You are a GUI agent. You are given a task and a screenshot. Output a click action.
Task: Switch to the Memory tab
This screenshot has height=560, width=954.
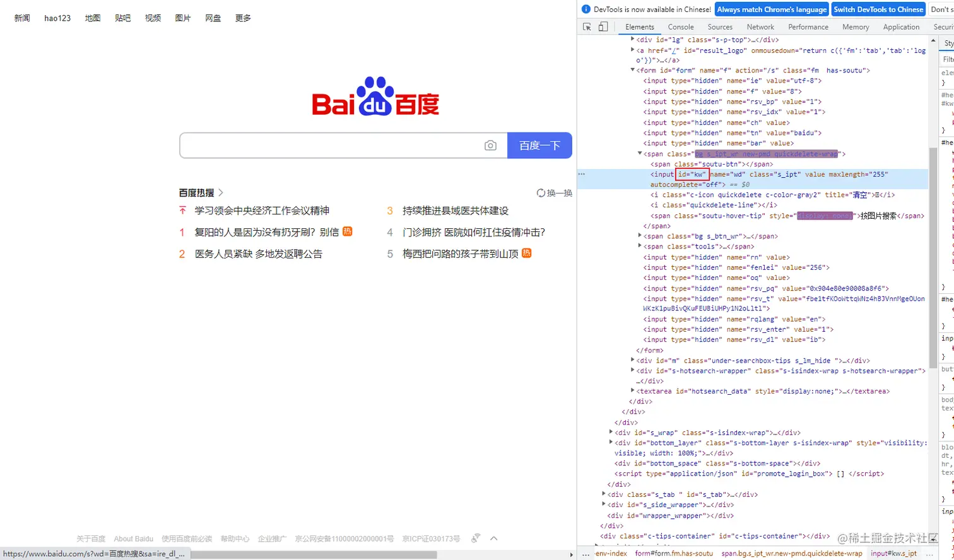tap(856, 26)
